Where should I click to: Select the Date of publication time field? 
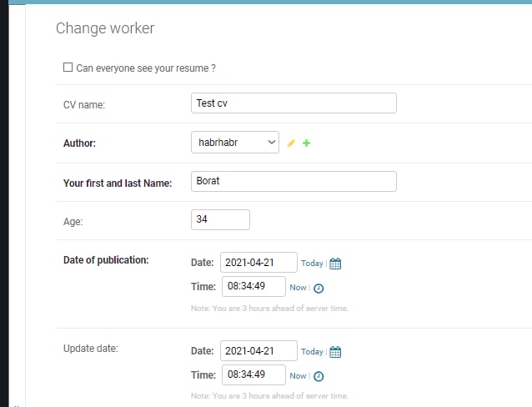click(253, 286)
